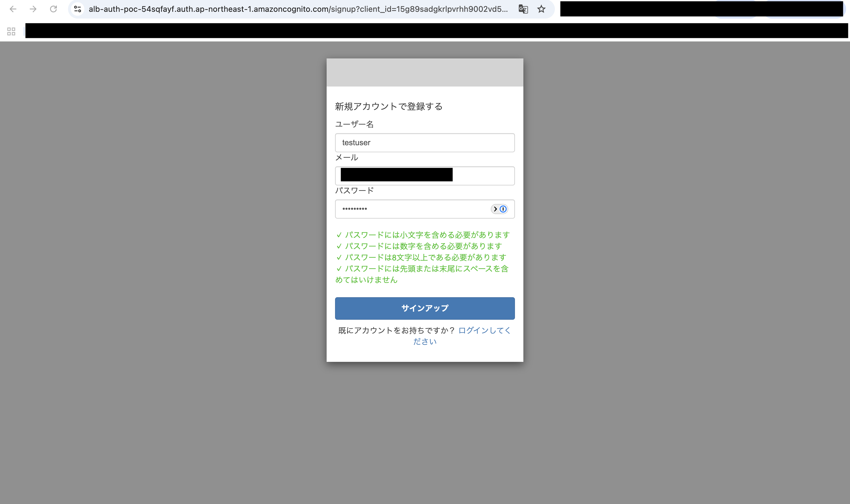Click the 数字を含める必要があります requirement

419,246
